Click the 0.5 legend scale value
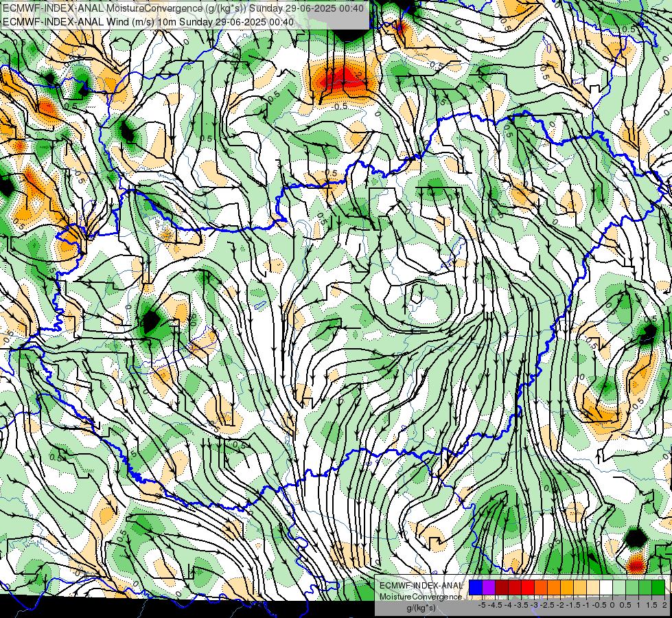Viewport: 672px width, 618px height. [625, 605]
